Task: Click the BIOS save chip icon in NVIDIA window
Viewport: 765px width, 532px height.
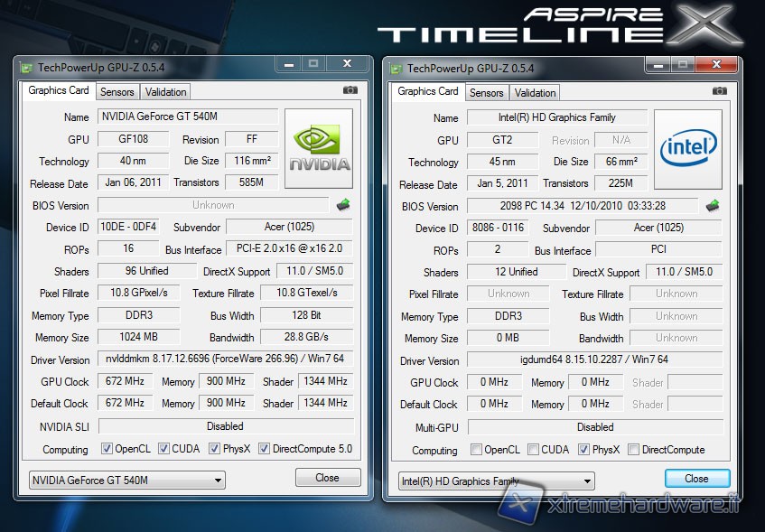Action: tap(343, 205)
